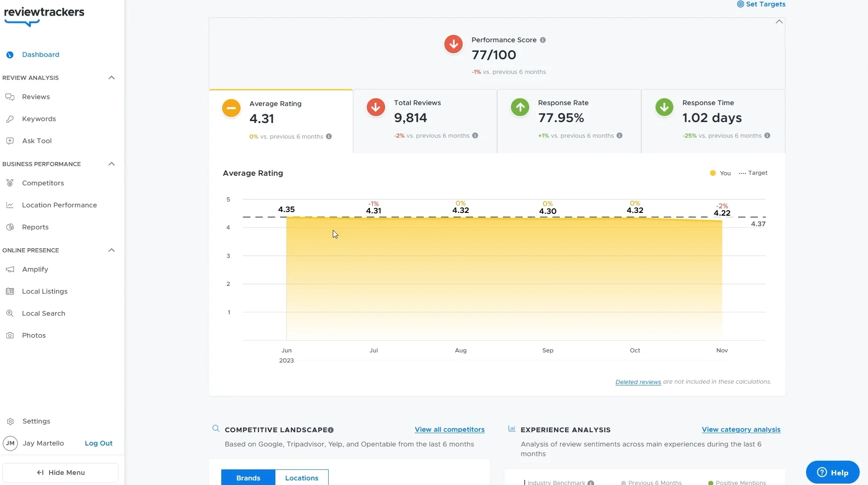Screen dimensions: 868x485
Task: Collapse the summary panel using top chevron
Action: click(x=778, y=21)
